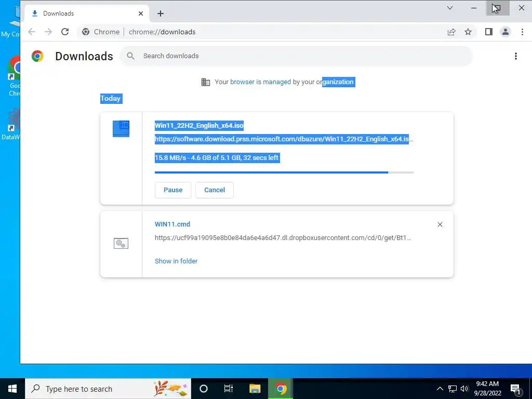
Task: Close the Downloads tab
Action: coord(141,14)
